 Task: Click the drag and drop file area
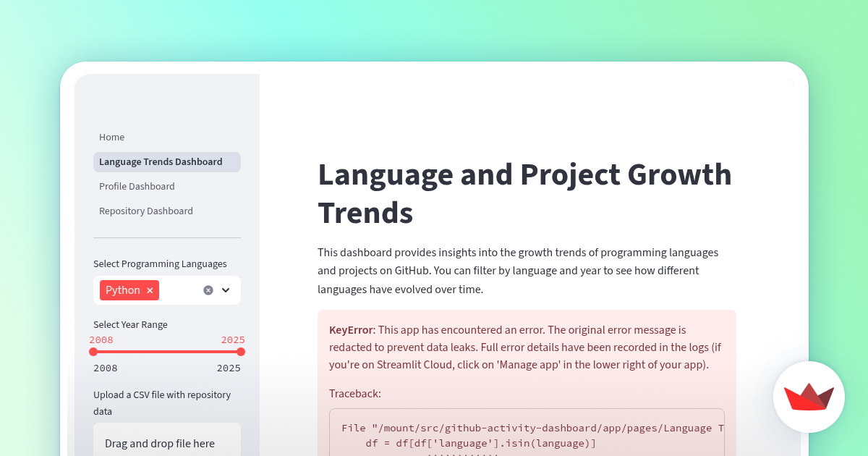pyautogui.click(x=167, y=440)
